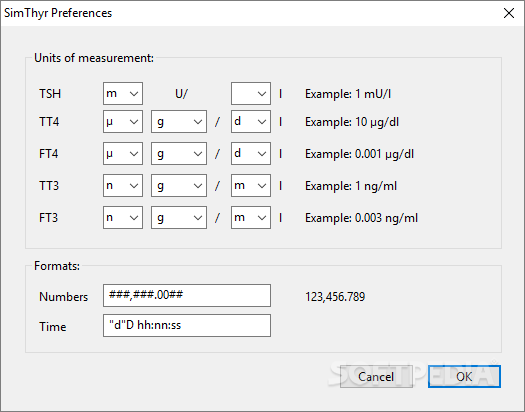This screenshot has width=525, height=412.
Task: Cancel the preferences dialog
Action: (x=376, y=377)
